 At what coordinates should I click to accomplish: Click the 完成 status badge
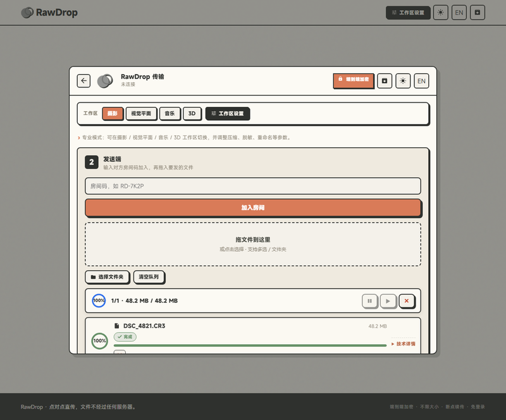(125, 337)
